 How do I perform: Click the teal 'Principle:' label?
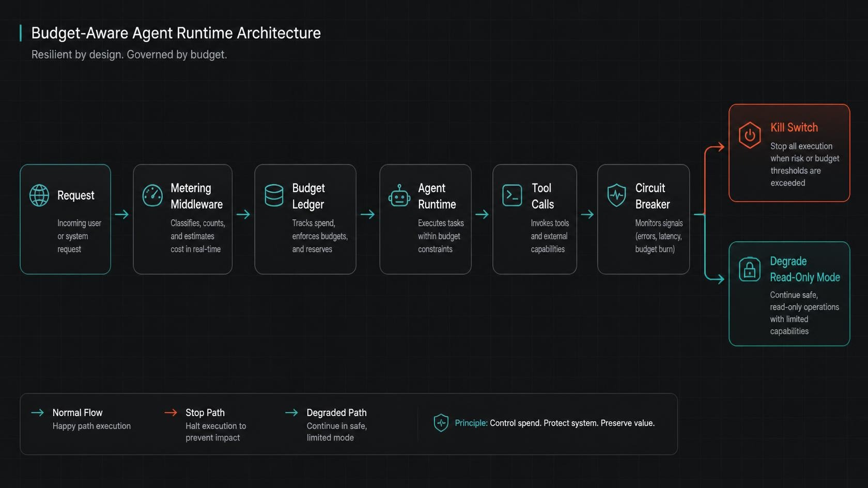(x=471, y=423)
